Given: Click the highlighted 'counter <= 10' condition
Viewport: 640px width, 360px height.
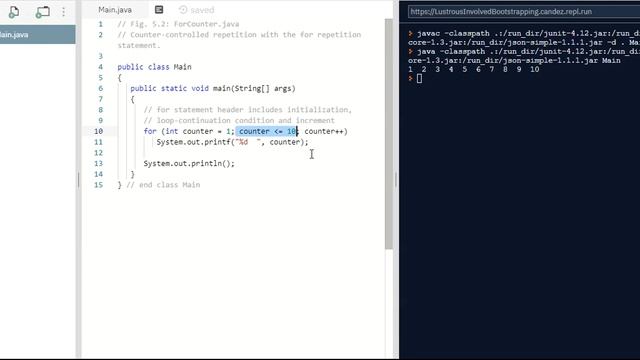Looking at the screenshot, I should tap(267, 131).
